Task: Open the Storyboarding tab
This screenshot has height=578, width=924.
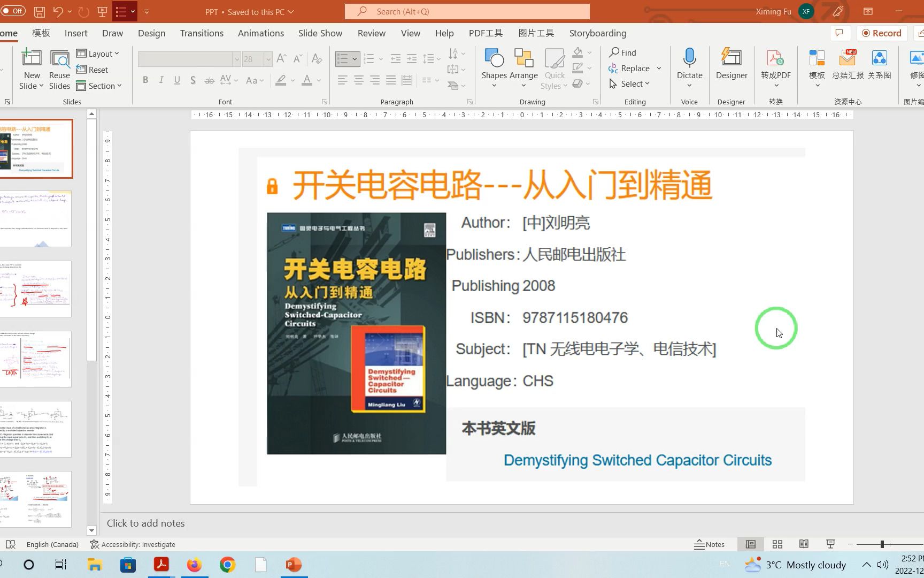Action: pos(597,33)
